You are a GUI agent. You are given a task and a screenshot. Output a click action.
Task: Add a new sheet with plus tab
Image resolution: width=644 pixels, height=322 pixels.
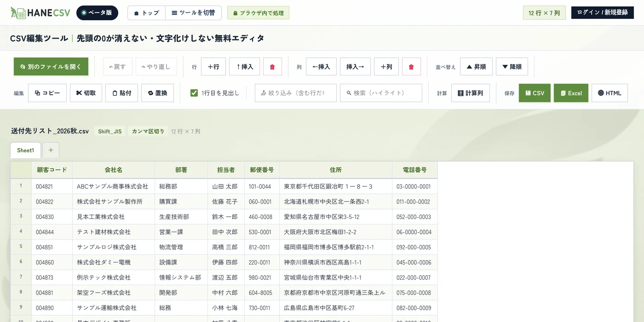tap(51, 150)
